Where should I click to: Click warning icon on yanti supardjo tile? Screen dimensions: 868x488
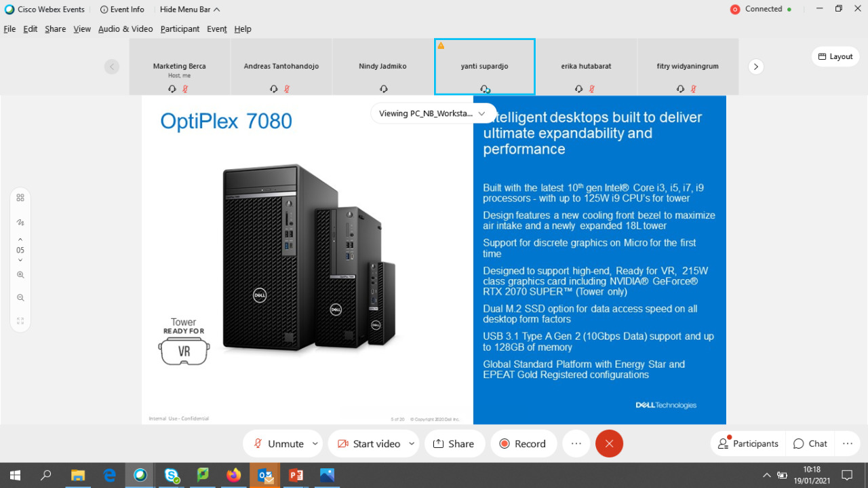(x=441, y=45)
